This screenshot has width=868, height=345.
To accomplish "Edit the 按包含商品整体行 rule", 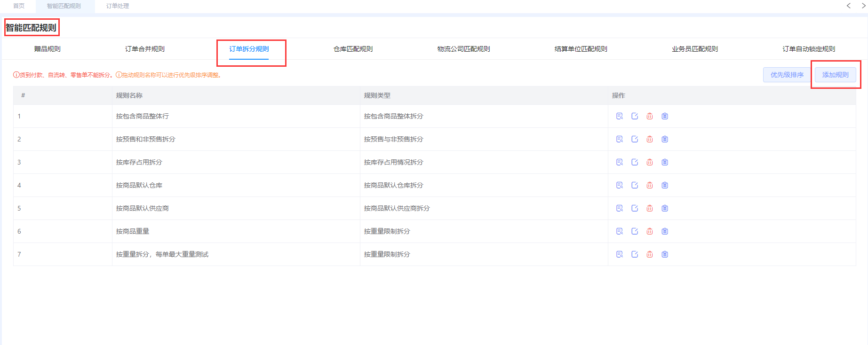I will point(635,116).
